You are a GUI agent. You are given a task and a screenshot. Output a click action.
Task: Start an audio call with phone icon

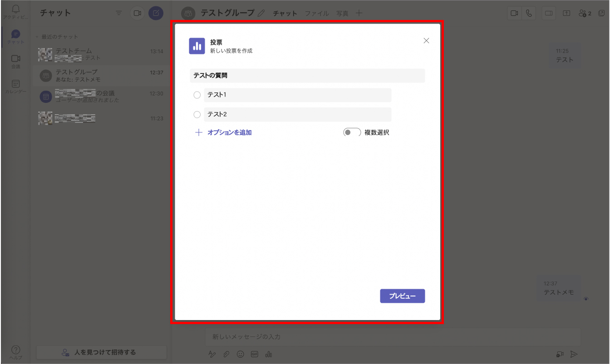point(529,14)
